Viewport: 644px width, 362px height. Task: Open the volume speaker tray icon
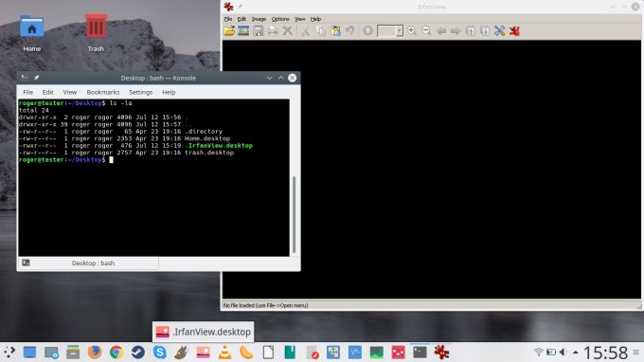pyautogui.click(x=563, y=353)
